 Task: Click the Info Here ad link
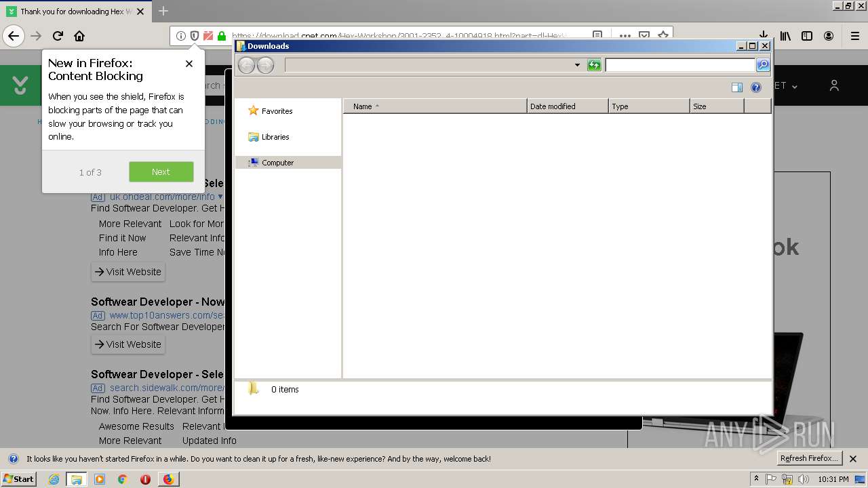click(118, 252)
